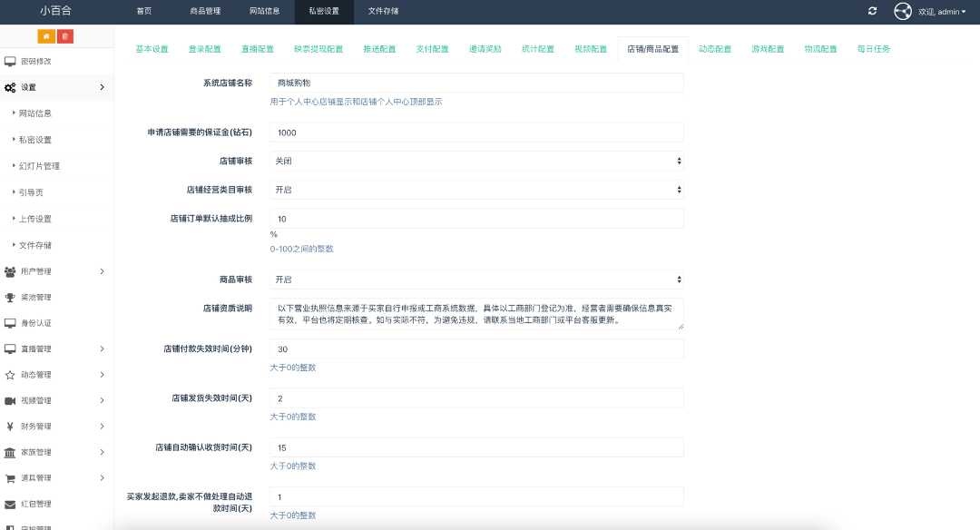Click the 欢迎, admin account menu
Screen dimensions: 980x530
940,11
